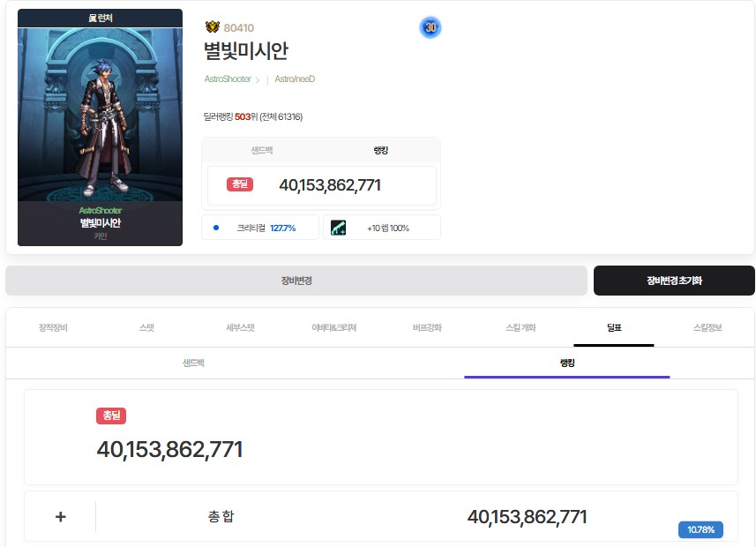Expand the 총합 row with plus
Image resolution: width=756 pixels, height=547 pixels.
click(60, 517)
